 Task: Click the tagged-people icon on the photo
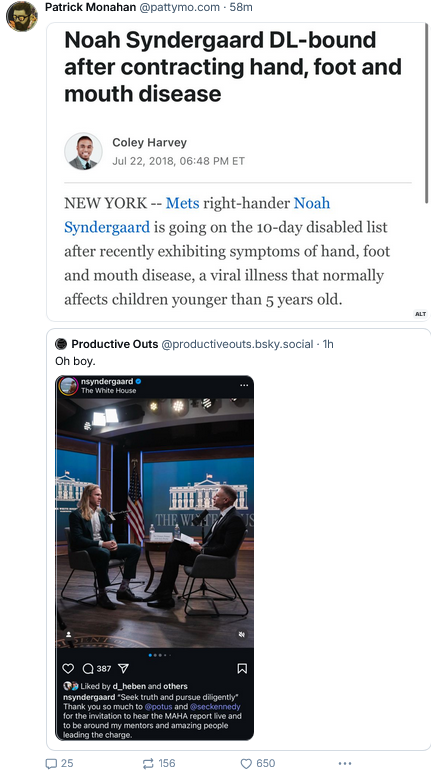click(68, 634)
